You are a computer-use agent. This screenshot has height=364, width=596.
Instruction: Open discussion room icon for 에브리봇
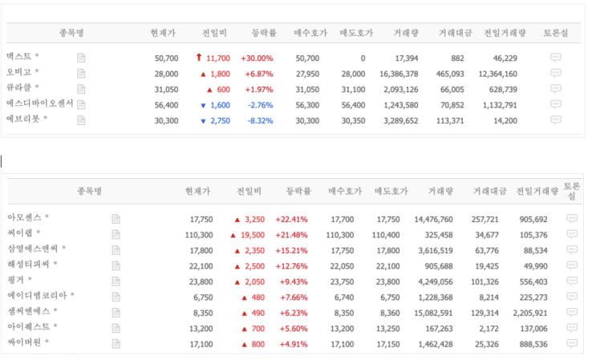[x=556, y=120]
